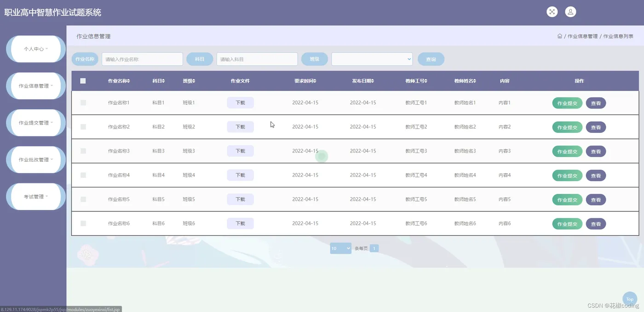Screen dimensions: 644x312
Task: Download file for 作业名称3
Action: (x=240, y=151)
